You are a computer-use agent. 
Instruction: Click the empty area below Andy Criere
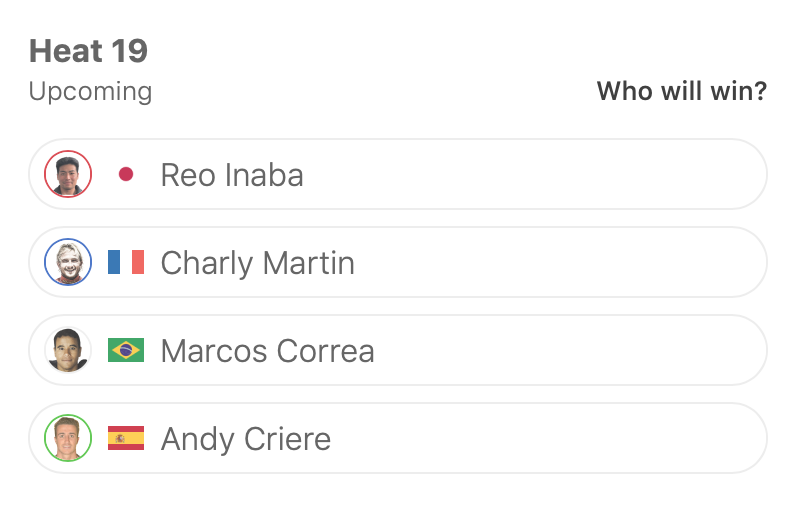pyautogui.click(x=398, y=503)
